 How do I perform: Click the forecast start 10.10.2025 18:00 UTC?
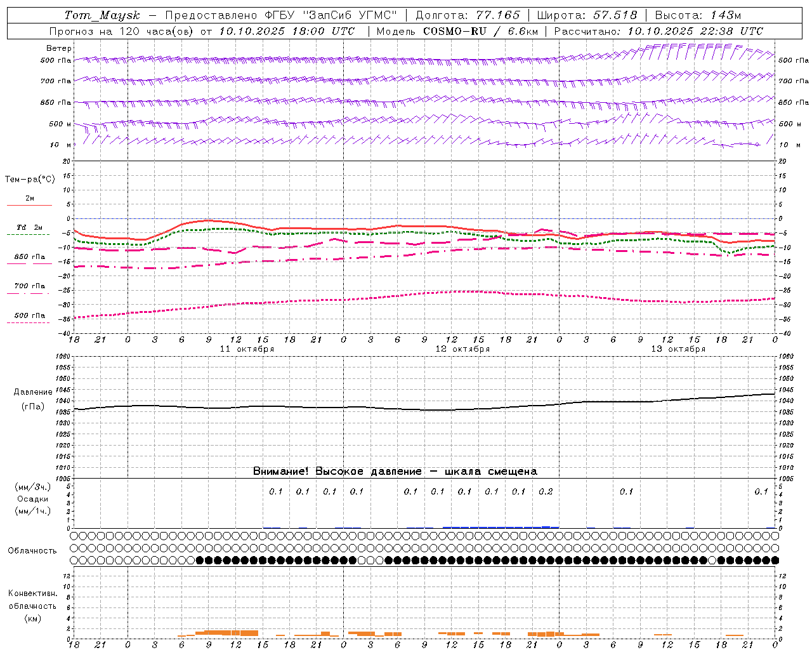(x=287, y=31)
